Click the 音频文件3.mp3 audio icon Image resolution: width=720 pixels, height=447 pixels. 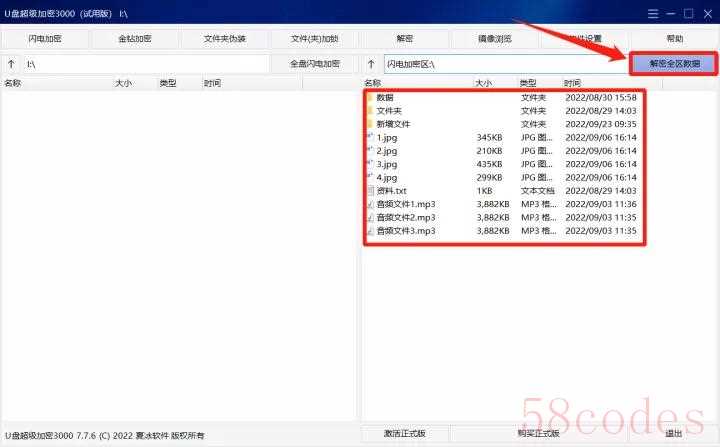point(370,231)
